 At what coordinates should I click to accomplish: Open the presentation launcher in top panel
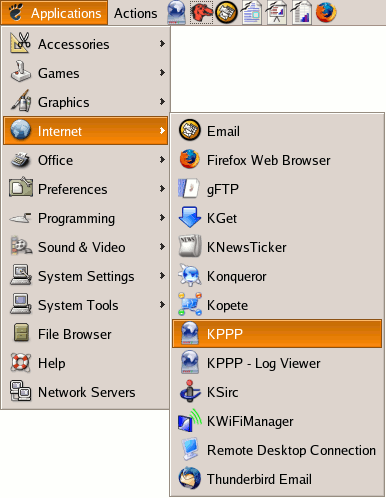(x=276, y=13)
